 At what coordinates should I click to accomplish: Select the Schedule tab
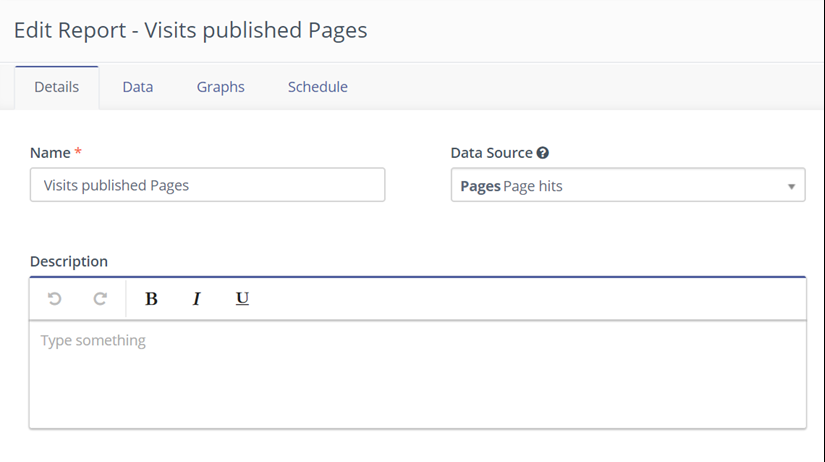(x=317, y=87)
